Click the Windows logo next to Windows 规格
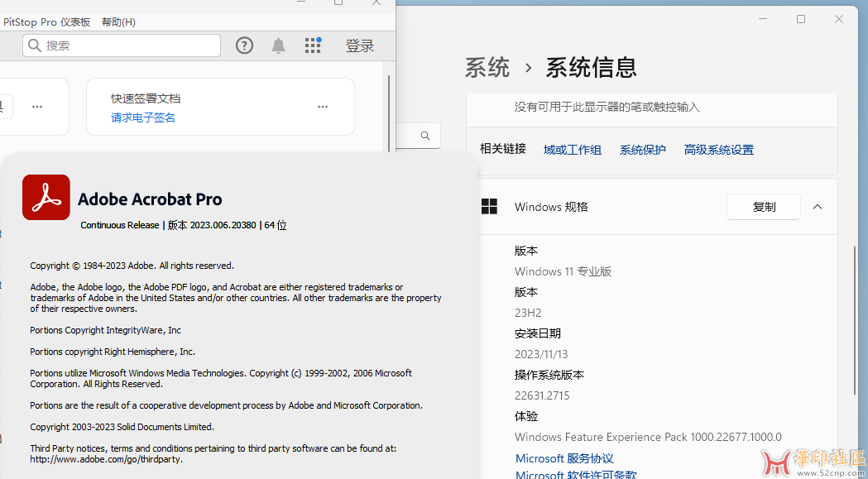This screenshot has height=479, width=868. tap(490, 207)
